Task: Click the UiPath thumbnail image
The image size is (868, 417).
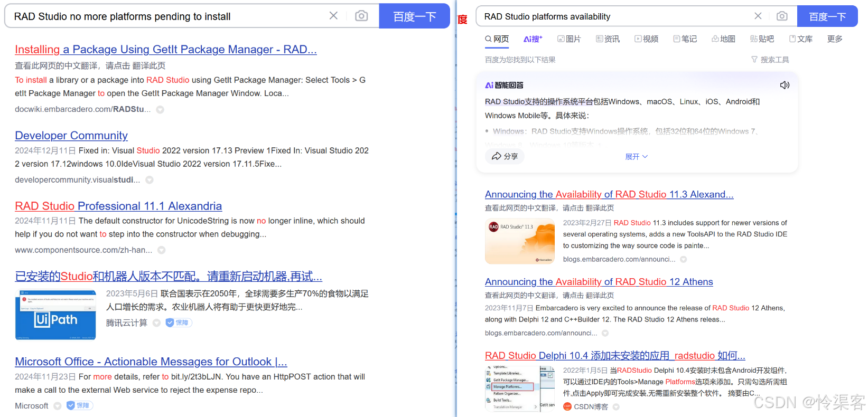Action: point(55,315)
